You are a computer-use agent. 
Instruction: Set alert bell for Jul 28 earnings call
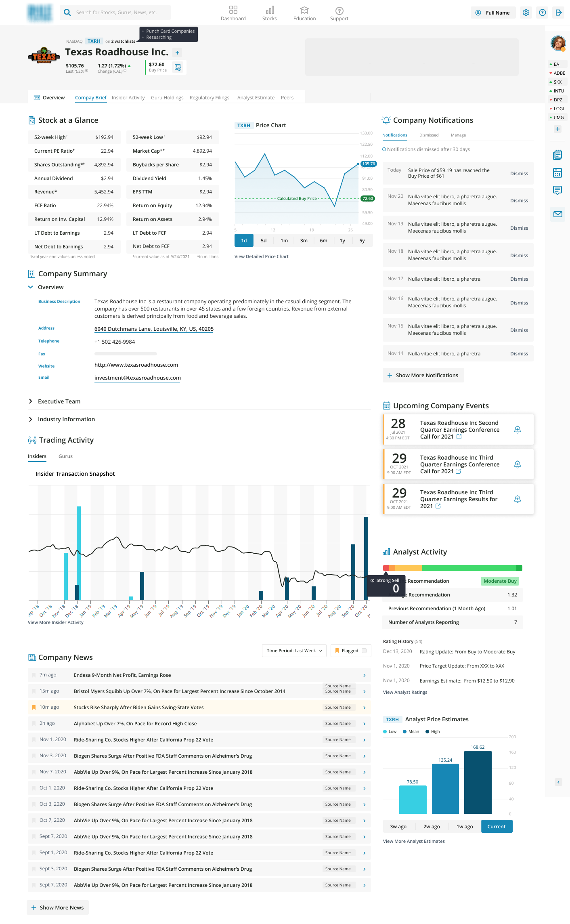point(517,429)
